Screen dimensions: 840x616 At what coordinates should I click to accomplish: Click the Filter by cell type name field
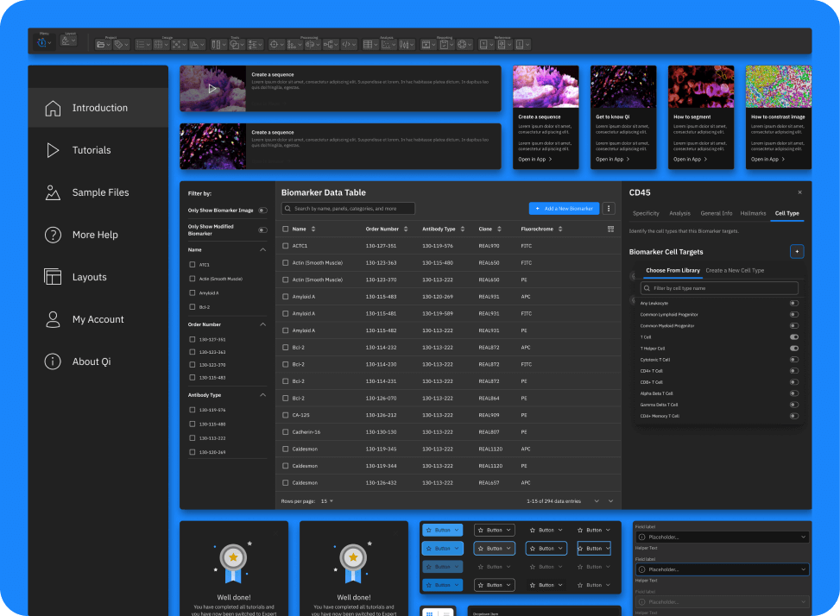pos(719,288)
